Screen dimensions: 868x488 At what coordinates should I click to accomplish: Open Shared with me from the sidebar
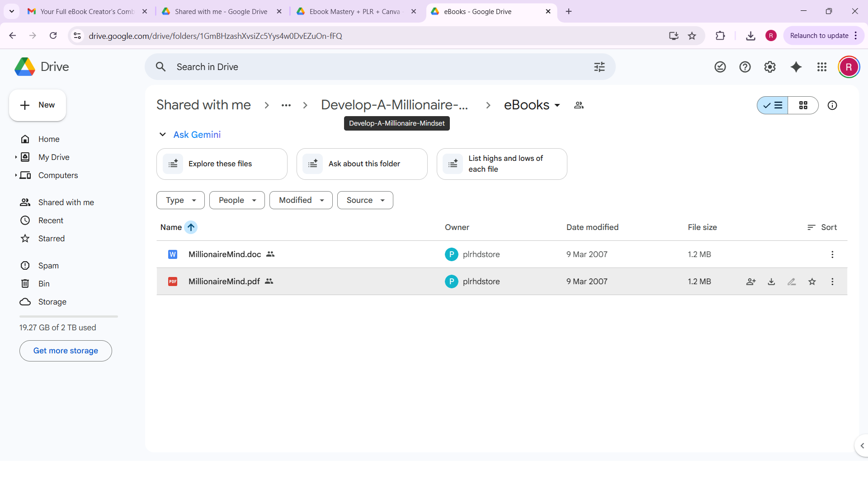point(66,202)
